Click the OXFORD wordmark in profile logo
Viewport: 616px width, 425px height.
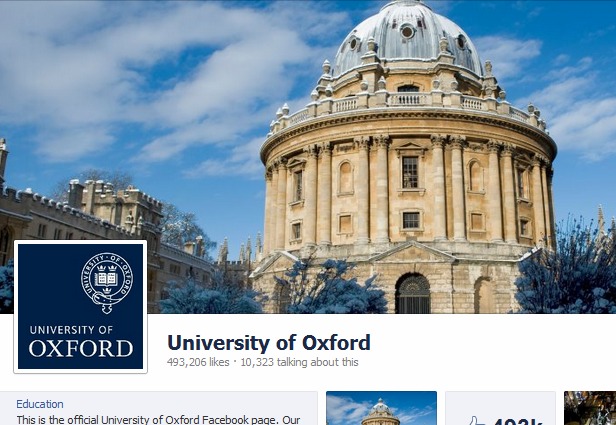point(81,349)
